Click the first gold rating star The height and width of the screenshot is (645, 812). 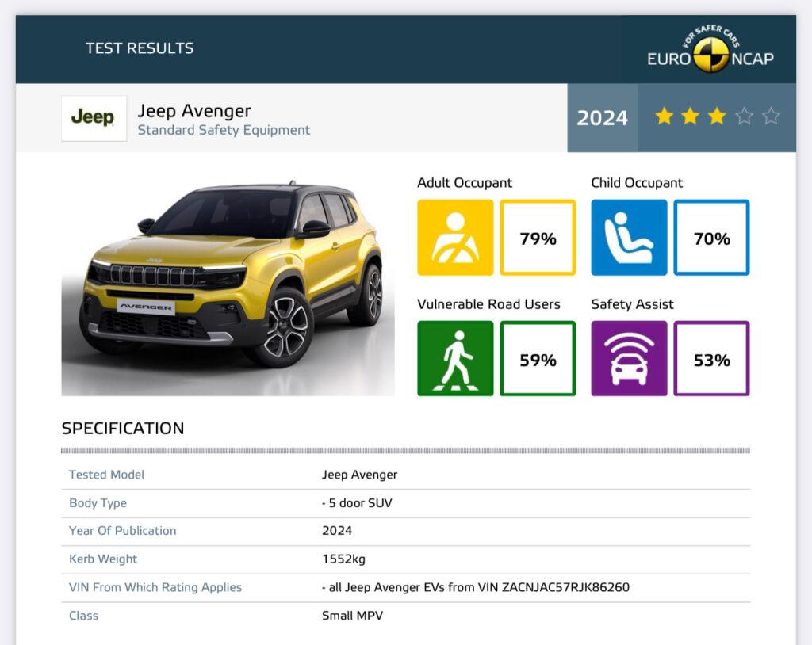[x=664, y=117]
